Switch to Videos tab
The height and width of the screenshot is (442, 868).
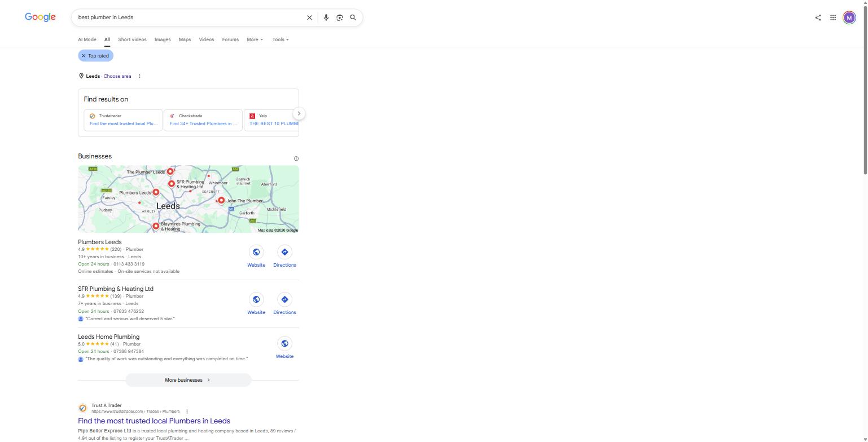pyautogui.click(x=207, y=39)
